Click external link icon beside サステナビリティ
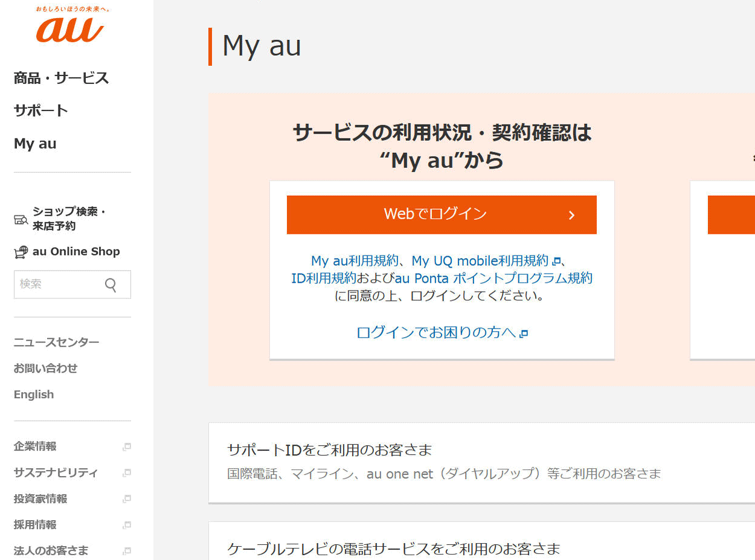 coord(126,473)
